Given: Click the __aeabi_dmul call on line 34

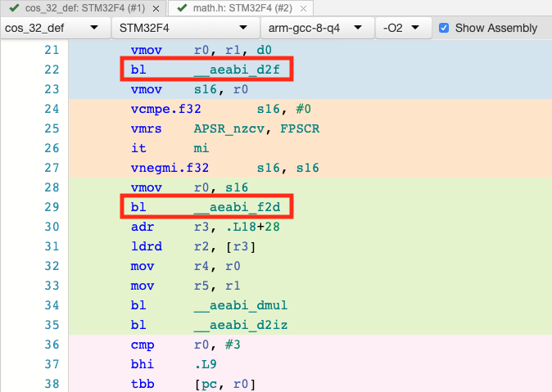Looking at the screenshot, I should [x=241, y=305].
